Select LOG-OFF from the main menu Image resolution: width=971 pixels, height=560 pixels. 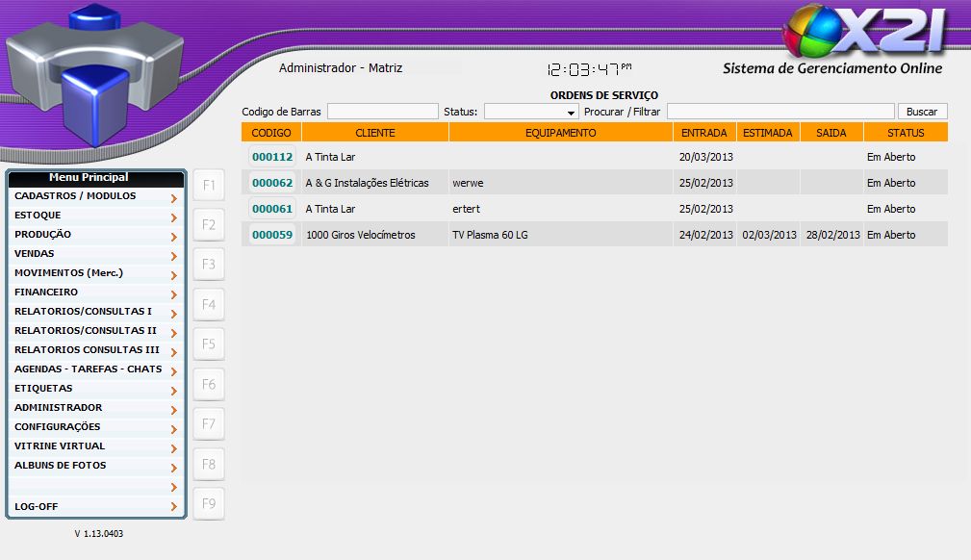(36, 506)
